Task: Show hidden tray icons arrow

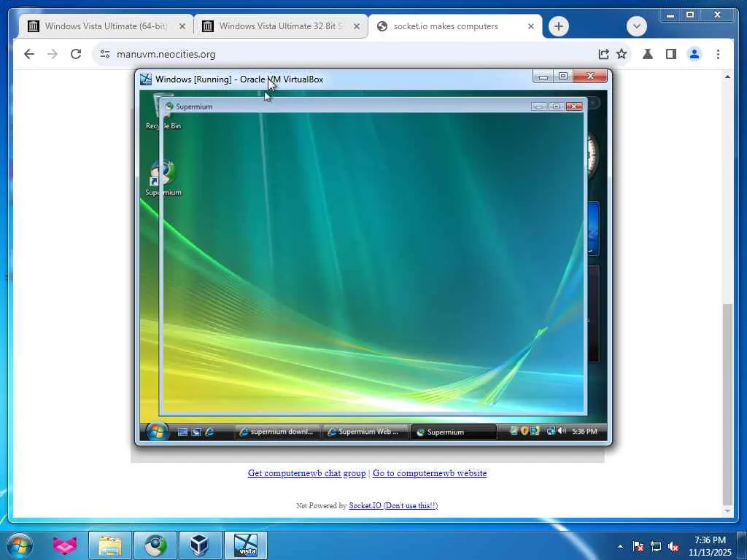Action: [620, 547]
